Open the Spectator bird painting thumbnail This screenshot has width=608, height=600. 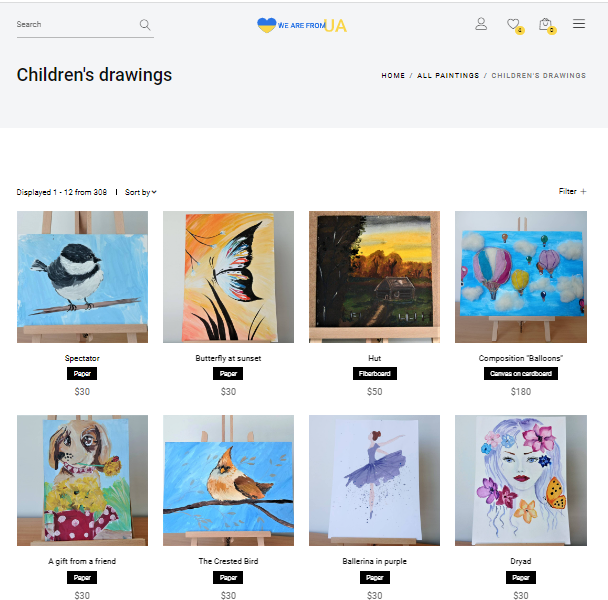[x=82, y=277]
